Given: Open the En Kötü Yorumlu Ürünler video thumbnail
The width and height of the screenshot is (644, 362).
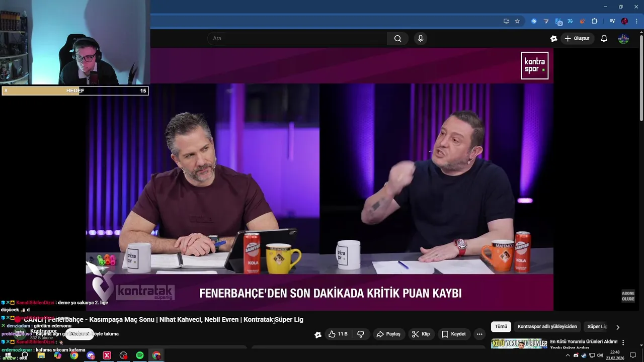Looking at the screenshot, I should (x=519, y=344).
